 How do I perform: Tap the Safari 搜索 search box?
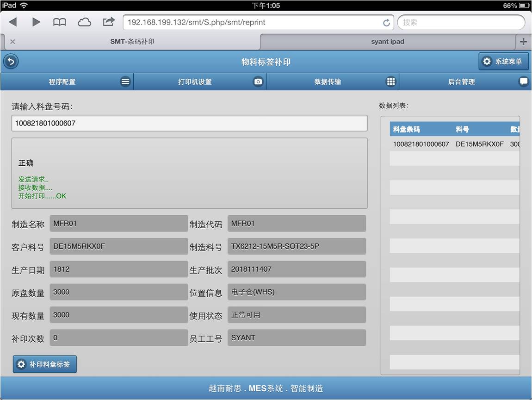coord(461,22)
